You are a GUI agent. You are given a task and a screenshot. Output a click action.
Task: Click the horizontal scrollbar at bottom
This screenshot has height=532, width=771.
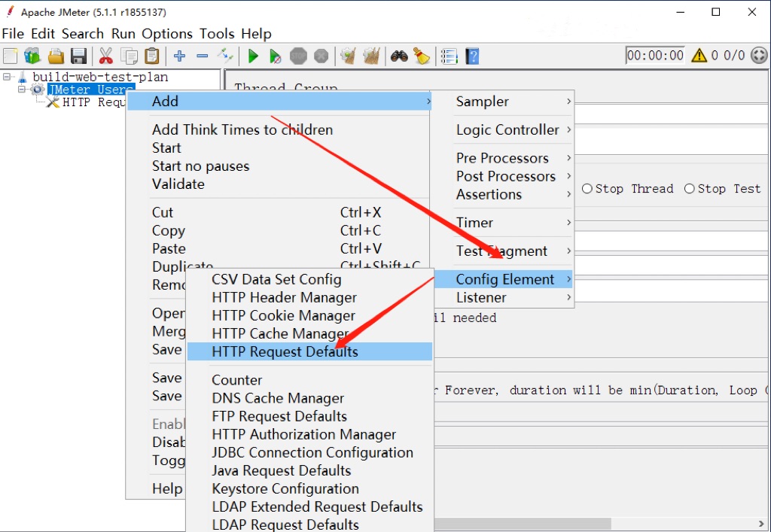click(521, 523)
